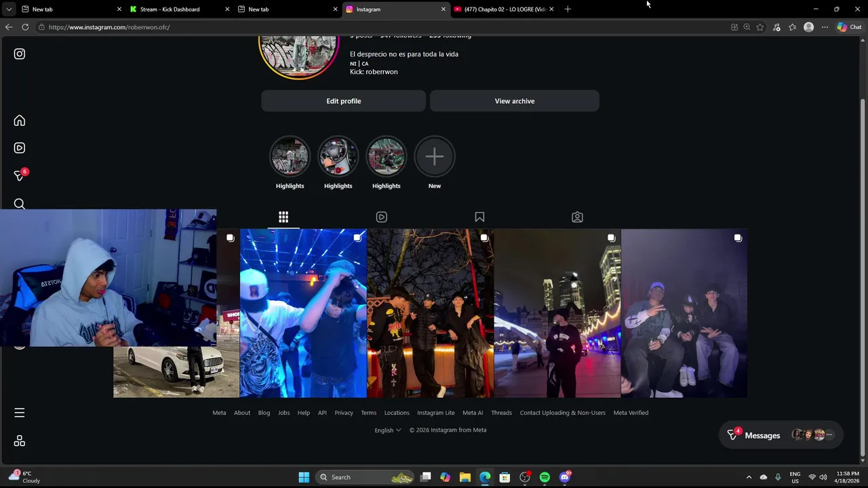Click the browser zoom magnifier icon
Viewport: 868px width, 488px height.
click(747, 27)
